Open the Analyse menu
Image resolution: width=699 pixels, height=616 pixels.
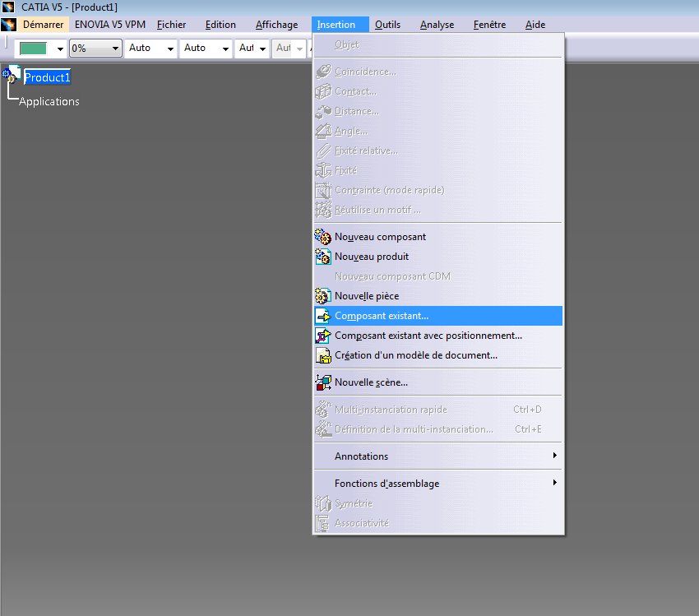coord(437,25)
